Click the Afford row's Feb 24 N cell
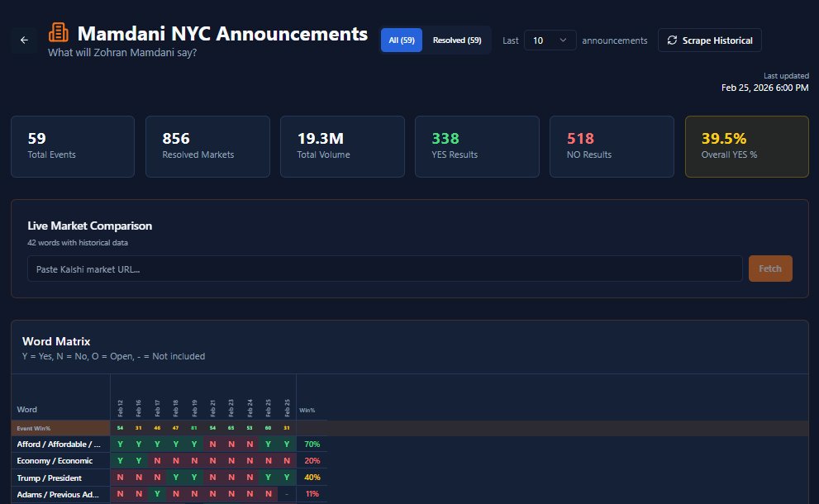The height and width of the screenshot is (504, 819). pyautogui.click(x=250, y=445)
